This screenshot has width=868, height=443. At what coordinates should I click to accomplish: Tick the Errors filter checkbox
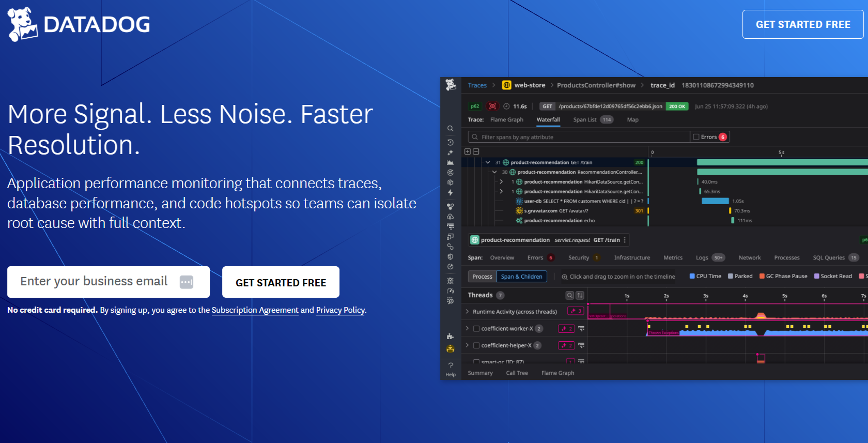[696, 137]
